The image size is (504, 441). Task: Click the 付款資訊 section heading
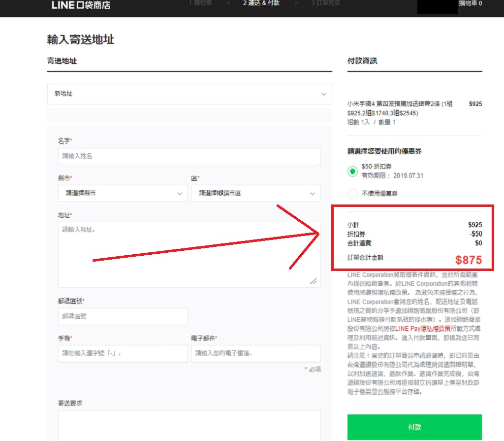[362, 61]
